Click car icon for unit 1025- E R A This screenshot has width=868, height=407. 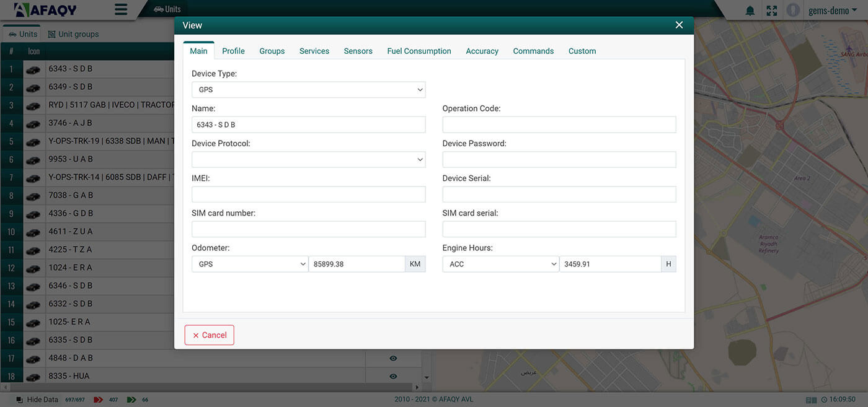click(x=33, y=323)
